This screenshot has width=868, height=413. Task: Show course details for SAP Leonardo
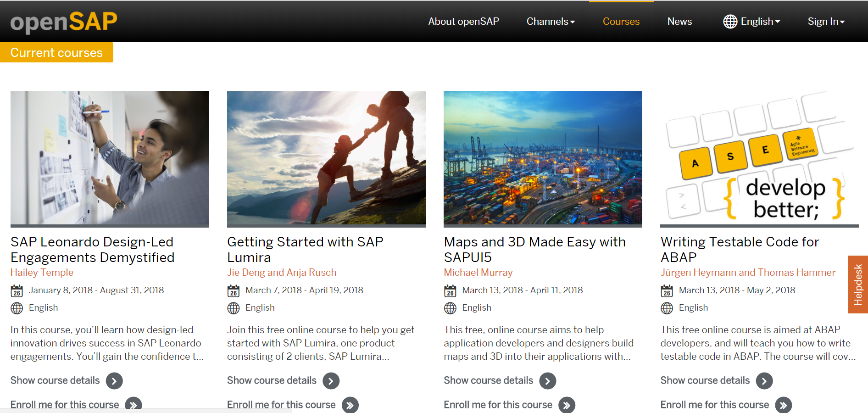(55, 380)
